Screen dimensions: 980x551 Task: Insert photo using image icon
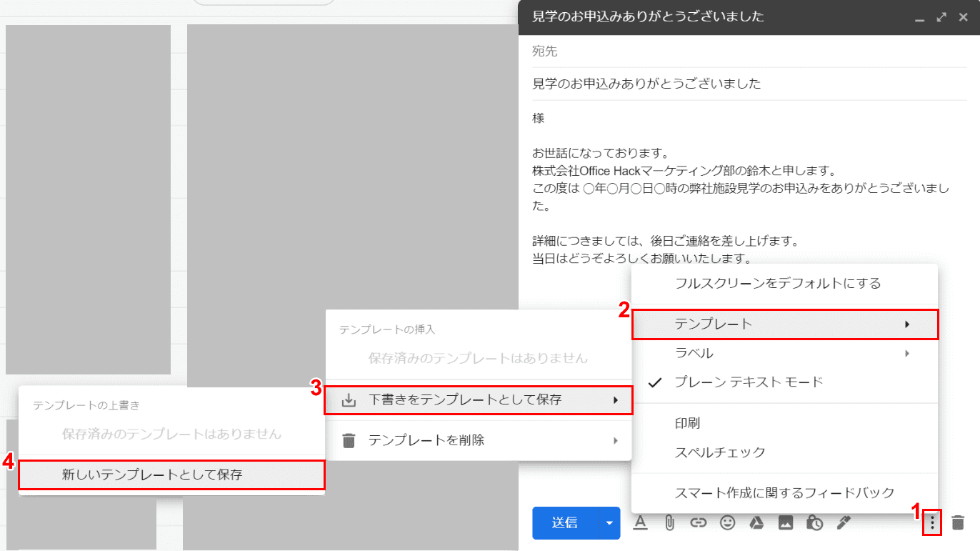(x=786, y=523)
